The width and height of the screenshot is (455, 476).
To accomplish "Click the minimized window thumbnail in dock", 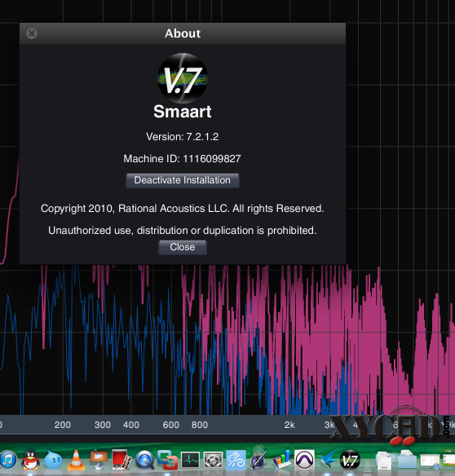I will [x=429, y=461].
